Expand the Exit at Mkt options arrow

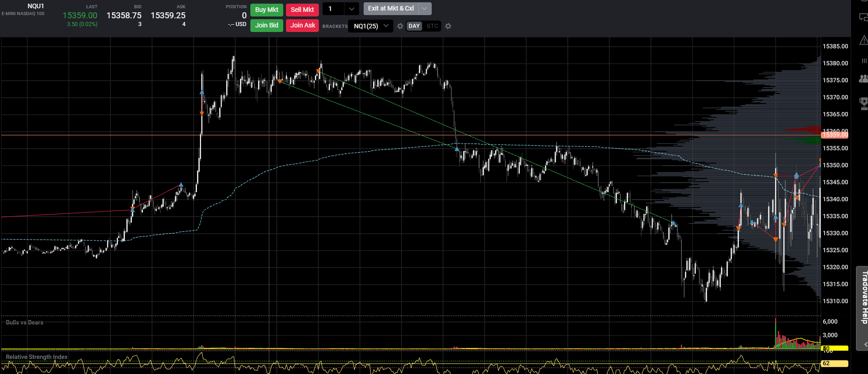(x=424, y=9)
